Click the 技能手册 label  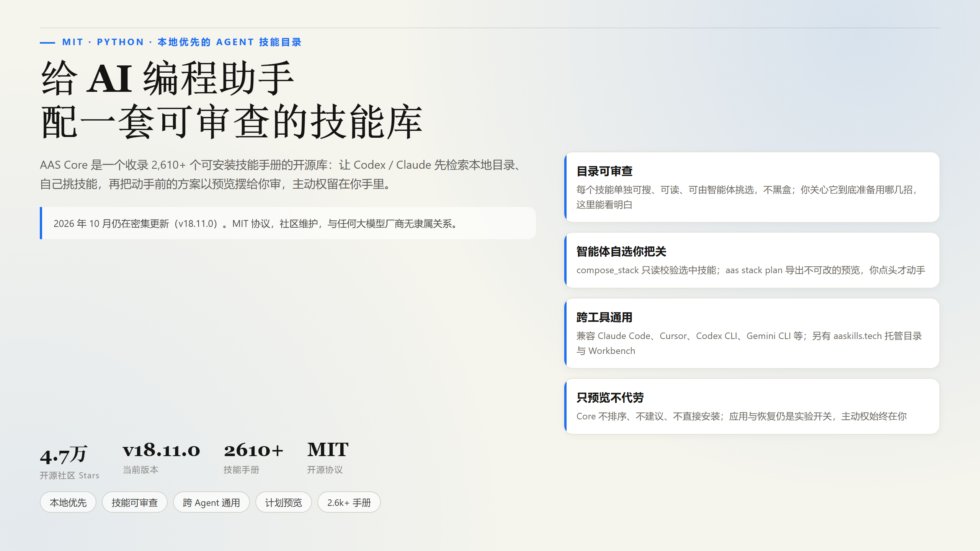pyautogui.click(x=242, y=469)
